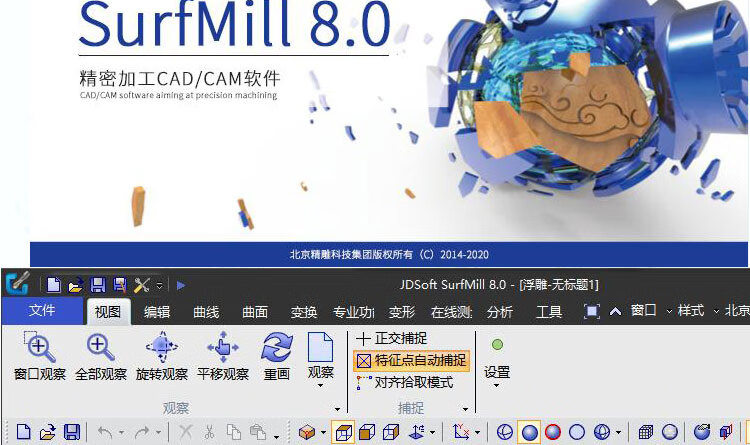750x445 pixels.
Task: Click the SurfMill application logo icon
Action: (x=17, y=283)
